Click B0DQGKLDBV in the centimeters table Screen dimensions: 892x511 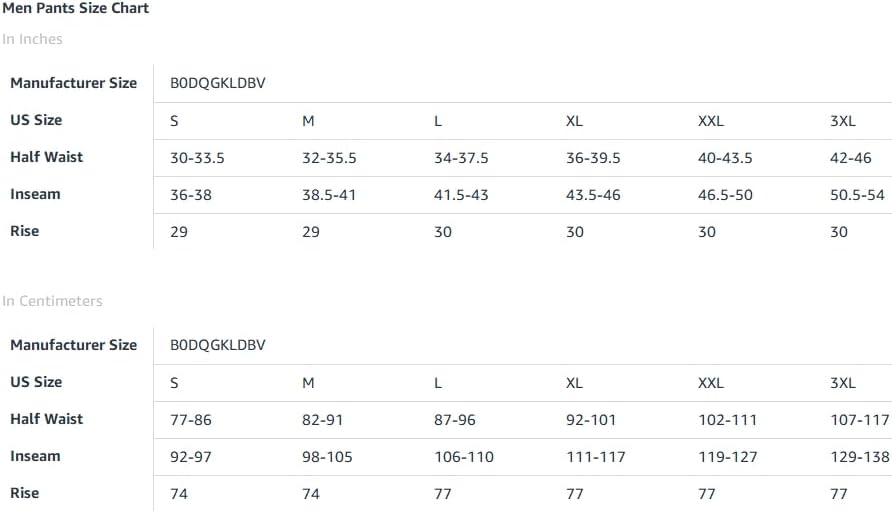pos(218,345)
